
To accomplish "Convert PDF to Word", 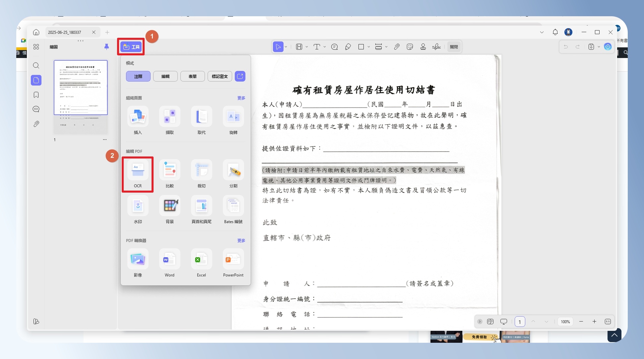I will point(169,263).
